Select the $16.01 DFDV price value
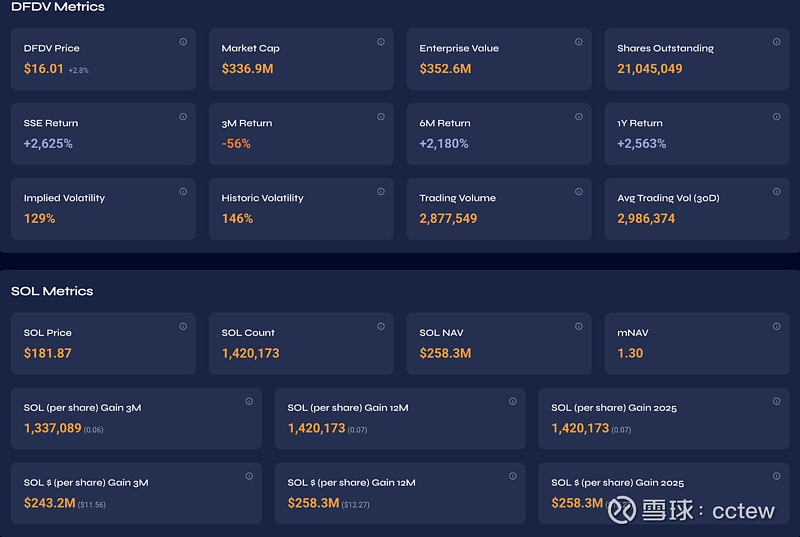Screen dimensions: 800x537 click(x=43, y=69)
